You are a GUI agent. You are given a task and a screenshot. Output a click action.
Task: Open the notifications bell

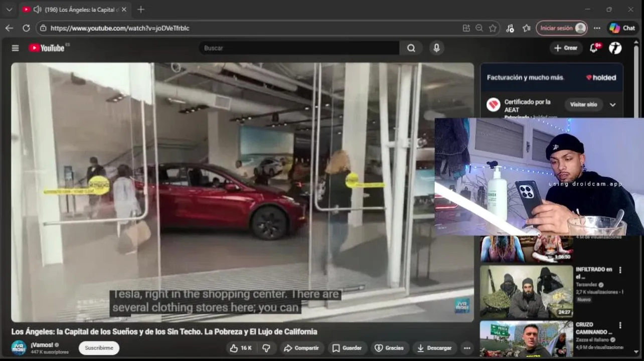pos(595,48)
